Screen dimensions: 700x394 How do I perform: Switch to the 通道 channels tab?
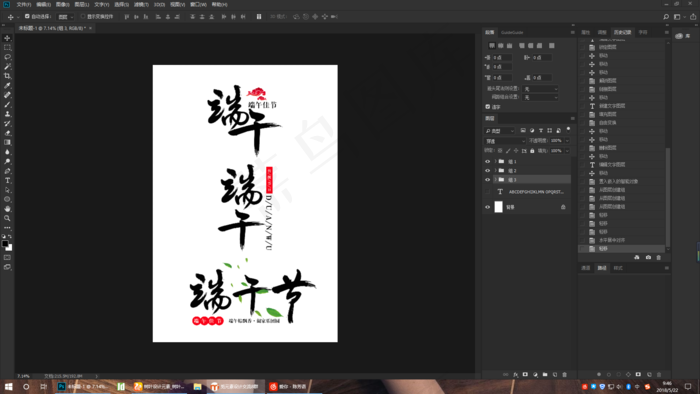coord(586,268)
